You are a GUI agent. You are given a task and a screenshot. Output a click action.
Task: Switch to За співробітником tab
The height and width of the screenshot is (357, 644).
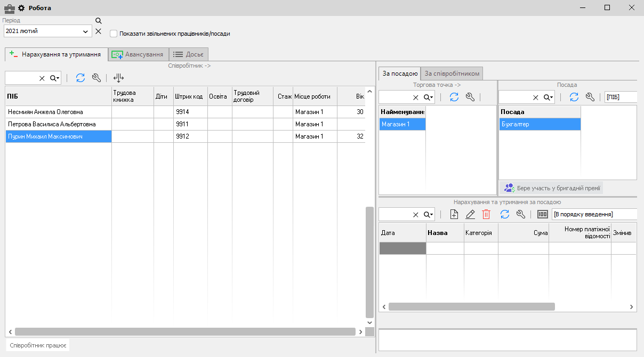click(x=452, y=74)
